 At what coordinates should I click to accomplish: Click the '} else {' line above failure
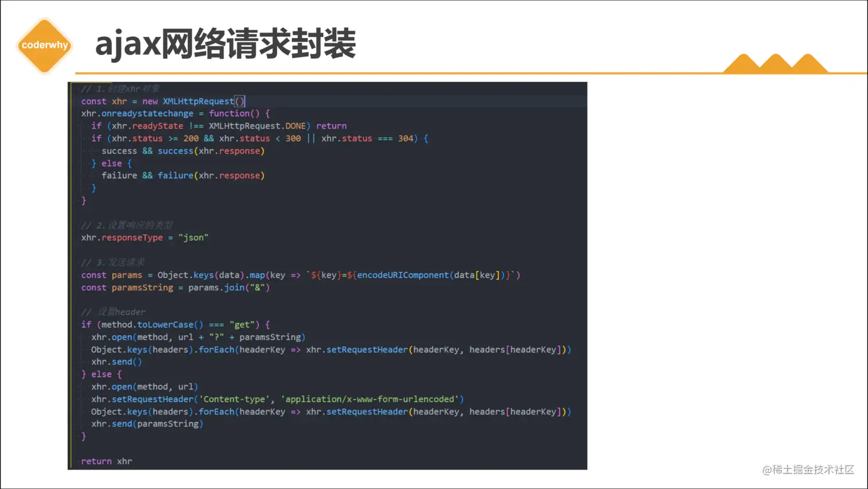pos(111,163)
